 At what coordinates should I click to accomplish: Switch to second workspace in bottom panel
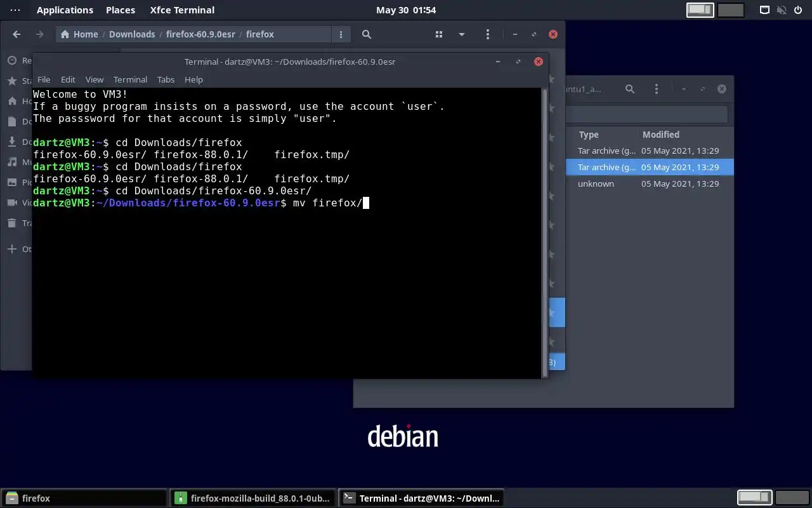(792, 497)
